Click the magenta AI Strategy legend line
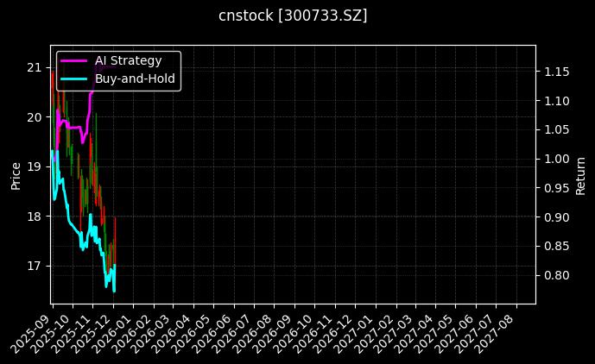Viewport: 595px width, 364px height. [74, 60]
